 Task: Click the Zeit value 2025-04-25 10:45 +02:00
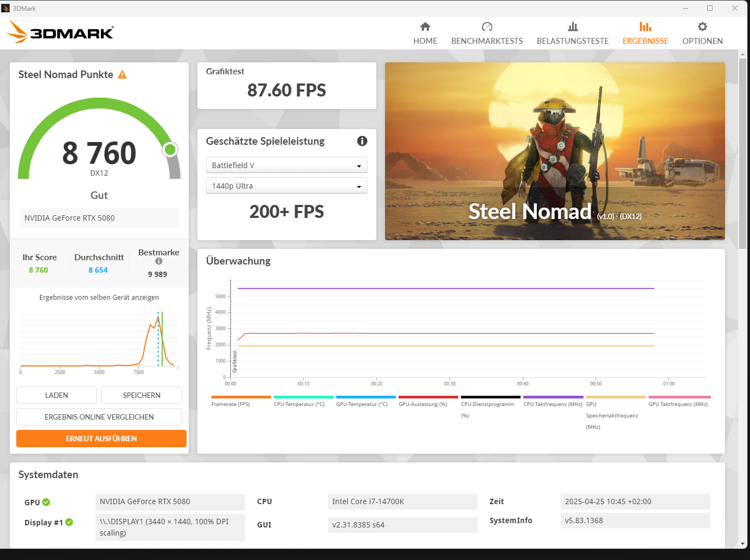(636, 501)
